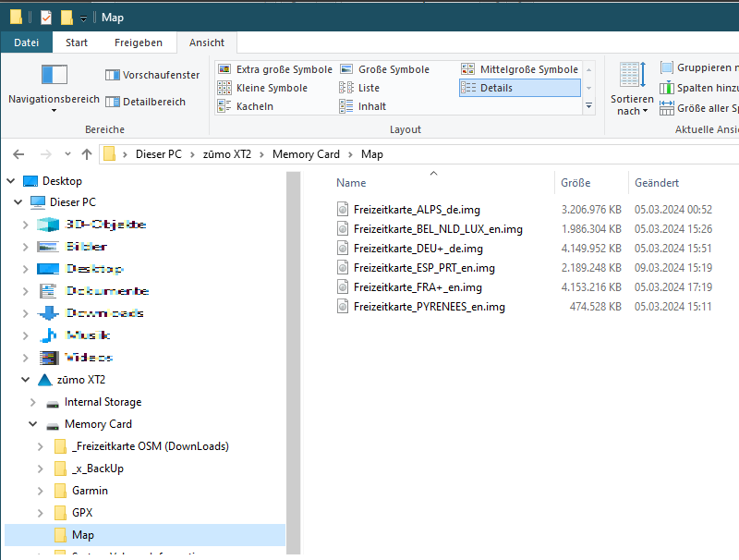Select Dokumente in navigation tree
The image size is (739, 560).
click(x=107, y=291)
